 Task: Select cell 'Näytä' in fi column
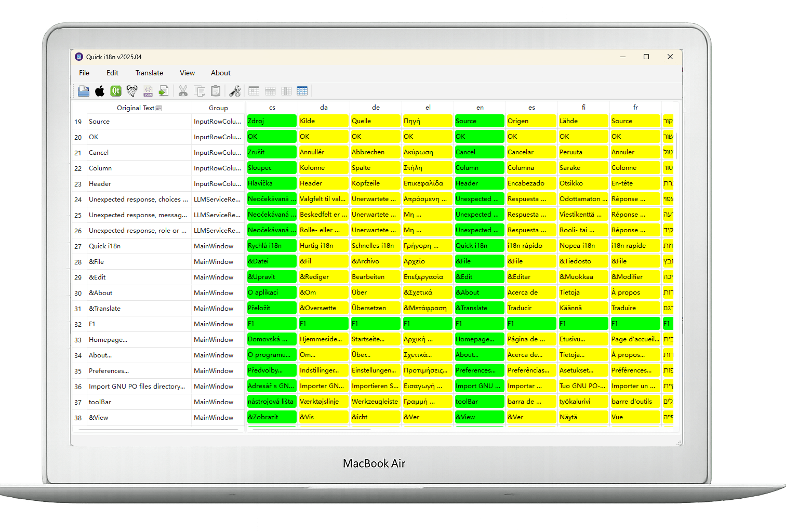583,417
